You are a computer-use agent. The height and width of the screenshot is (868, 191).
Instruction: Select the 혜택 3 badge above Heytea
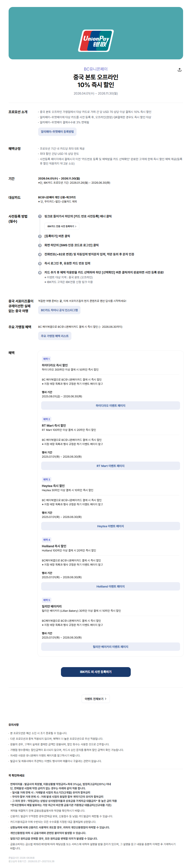tap(47, 480)
